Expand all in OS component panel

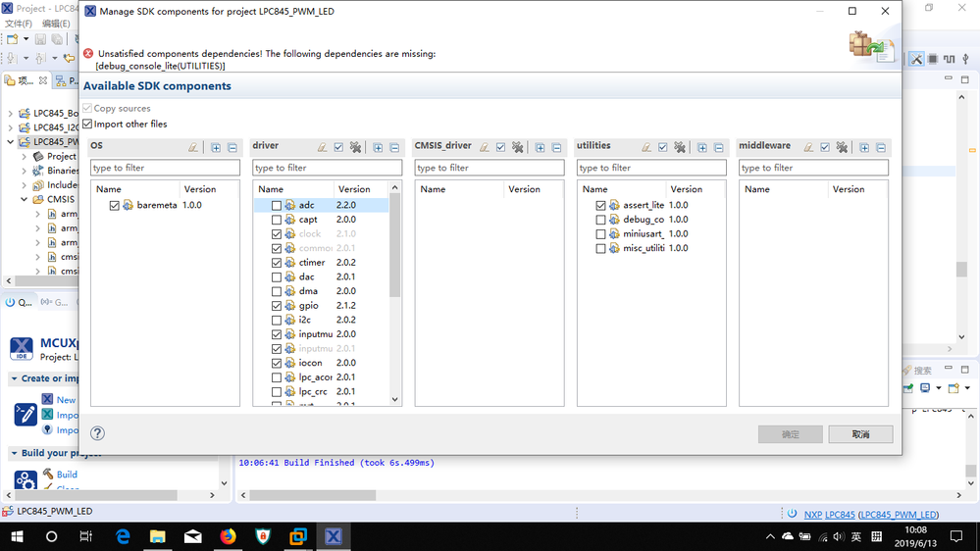point(216,147)
